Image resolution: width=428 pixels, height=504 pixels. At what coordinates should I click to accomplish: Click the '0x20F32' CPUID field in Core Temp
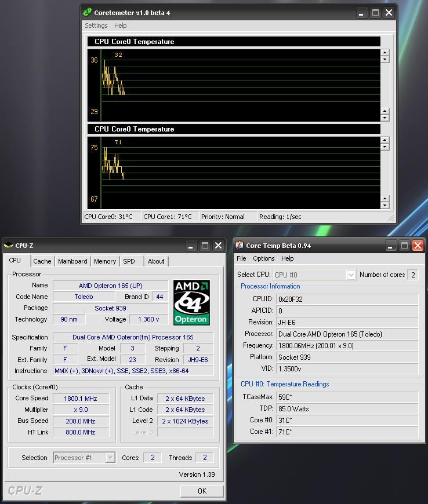click(x=347, y=300)
